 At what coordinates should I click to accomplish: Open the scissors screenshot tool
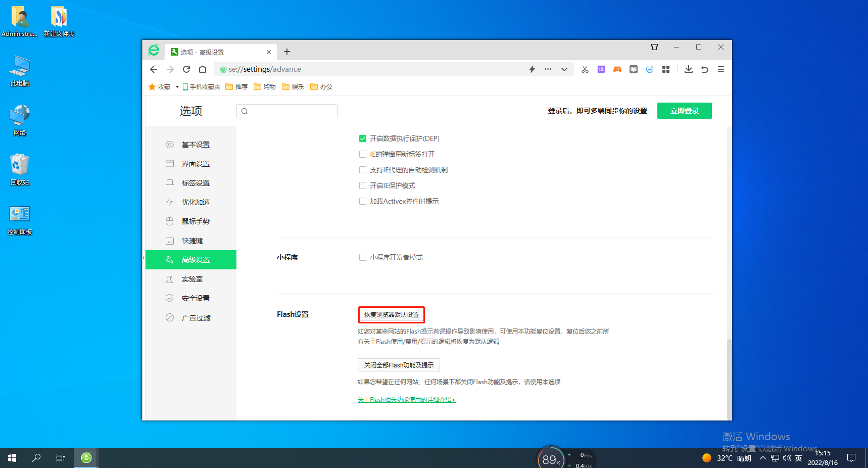click(585, 69)
